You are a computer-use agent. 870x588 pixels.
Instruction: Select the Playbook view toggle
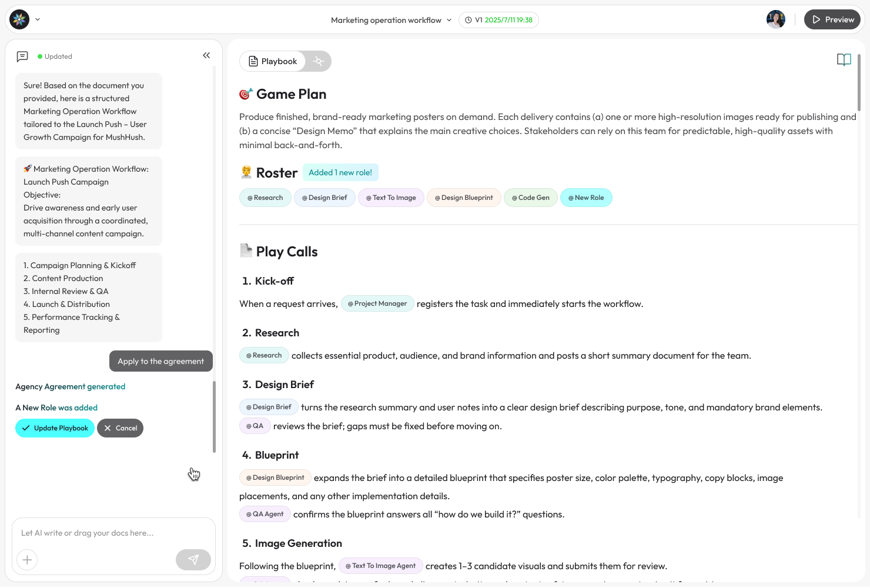pos(273,61)
